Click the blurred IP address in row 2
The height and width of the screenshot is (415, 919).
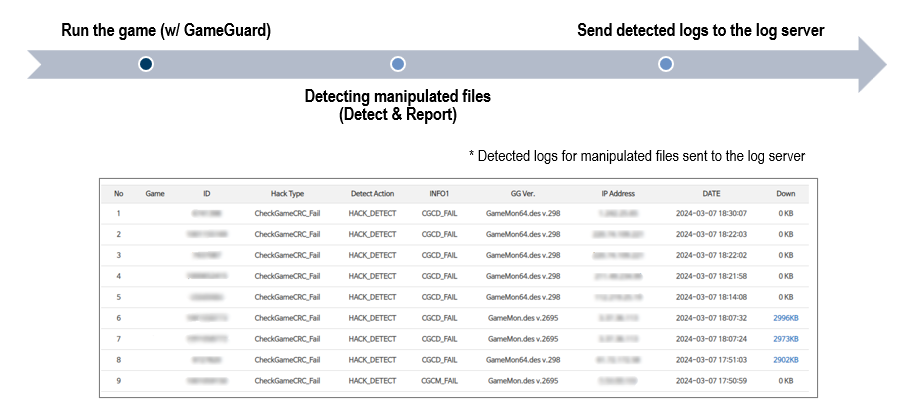pyautogui.click(x=618, y=234)
